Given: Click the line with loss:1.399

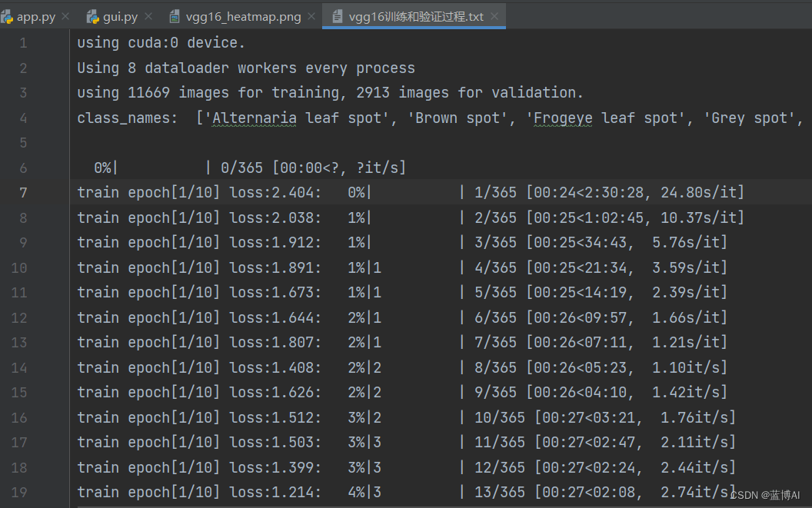Looking at the screenshot, I should pyautogui.click(x=407, y=467).
